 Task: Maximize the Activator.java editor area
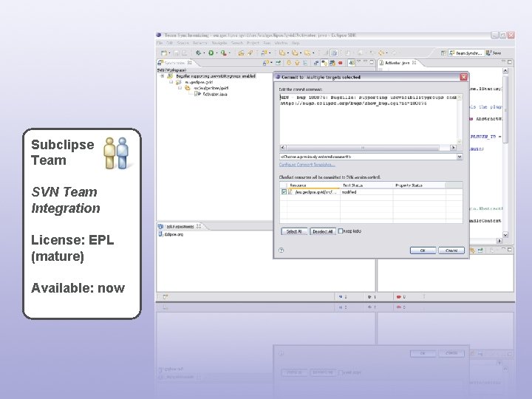point(510,62)
